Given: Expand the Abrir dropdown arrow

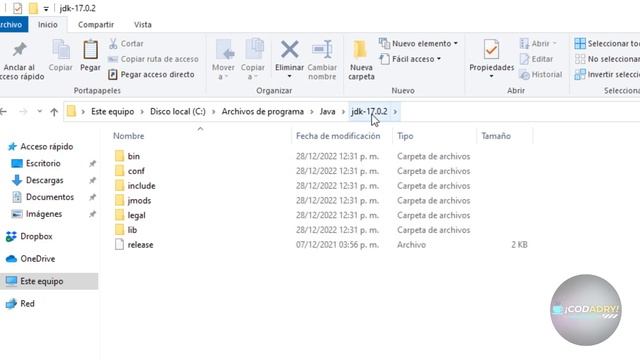Looking at the screenshot, I should tap(554, 43).
